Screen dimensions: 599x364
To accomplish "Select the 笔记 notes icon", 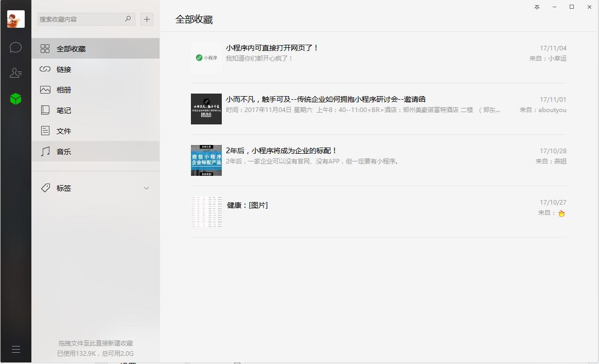I will coord(45,110).
